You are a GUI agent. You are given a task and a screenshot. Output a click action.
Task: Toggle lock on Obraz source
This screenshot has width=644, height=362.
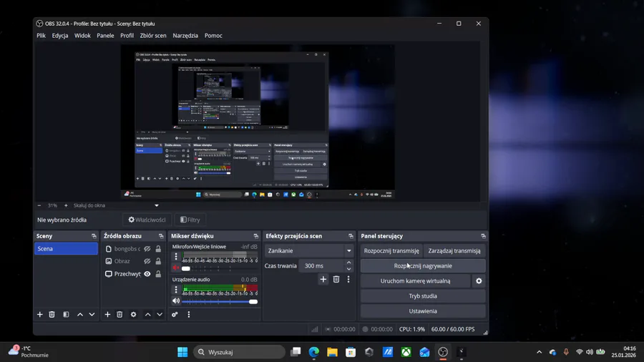158,261
